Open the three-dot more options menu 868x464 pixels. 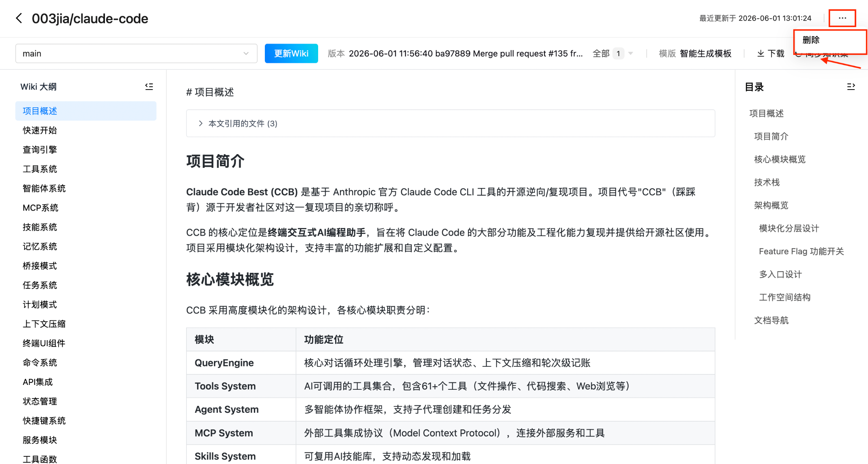842,18
